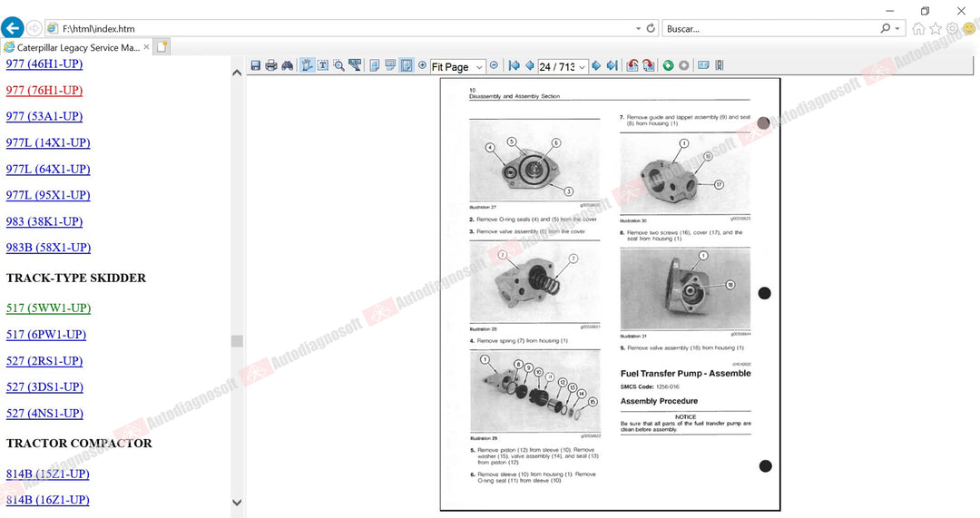Go back with the browser back arrow
The width and height of the screenshot is (980, 518).
tap(13, 28)
